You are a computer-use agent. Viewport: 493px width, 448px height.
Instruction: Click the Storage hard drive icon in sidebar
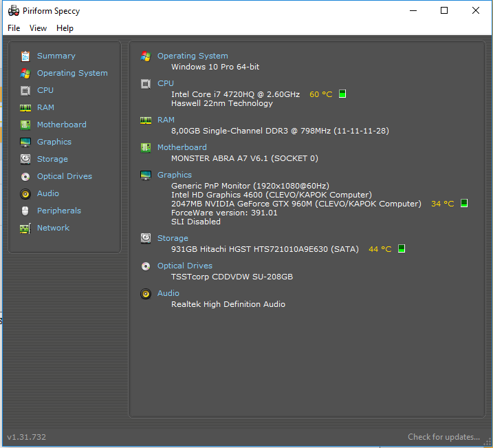coord(25,159)
